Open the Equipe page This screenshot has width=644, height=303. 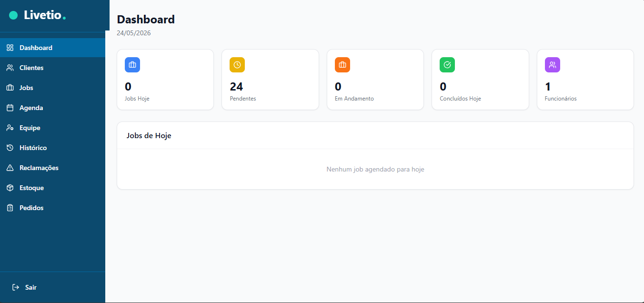(52, 128)
